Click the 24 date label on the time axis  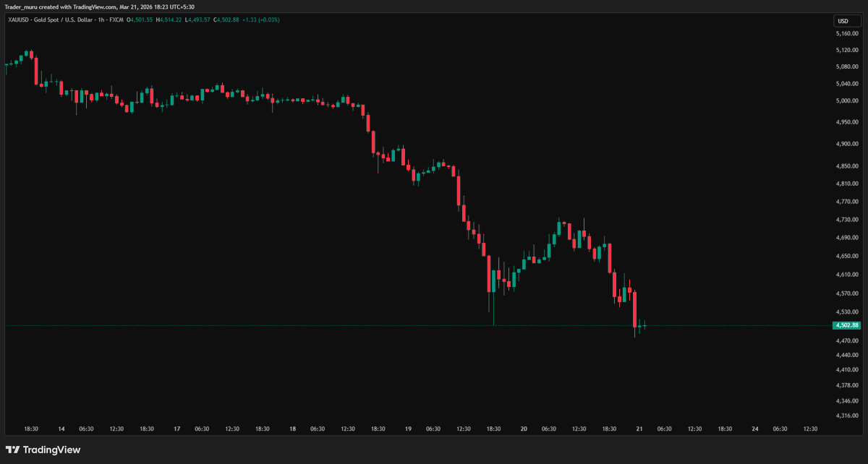[754, 429]
